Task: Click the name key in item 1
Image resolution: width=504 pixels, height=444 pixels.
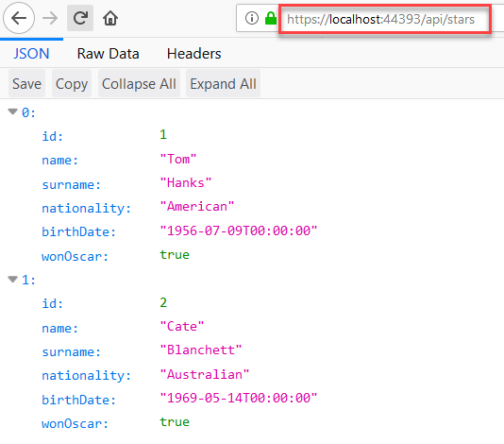Action: (x=60, y=328)
